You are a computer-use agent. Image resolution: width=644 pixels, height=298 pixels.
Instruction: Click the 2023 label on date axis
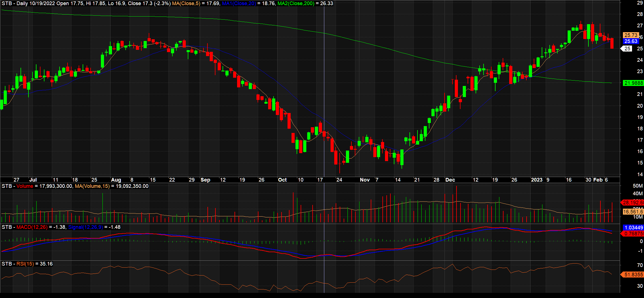click(x=537, y=180)
